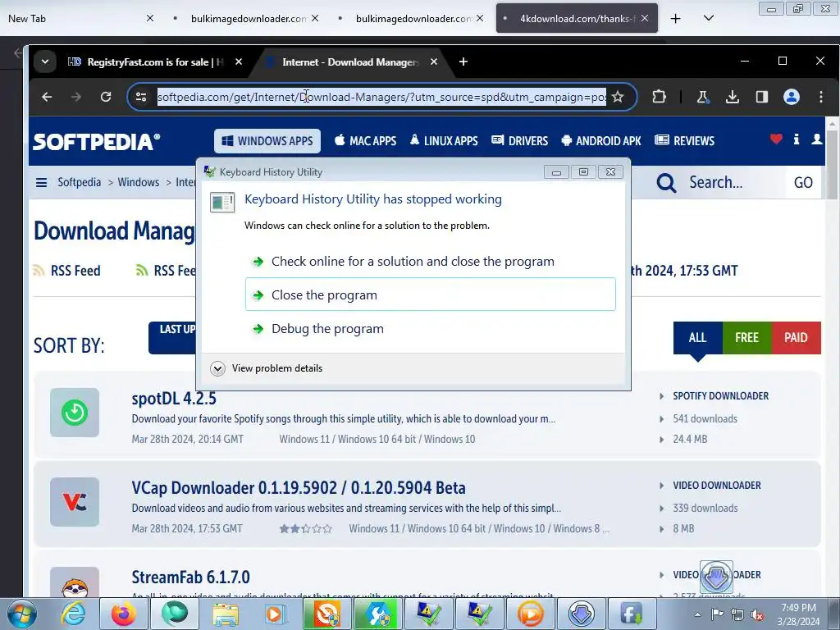Screen dimensions: 840x630
Task: Click GO search button
Action: click(x=802, y=183)
